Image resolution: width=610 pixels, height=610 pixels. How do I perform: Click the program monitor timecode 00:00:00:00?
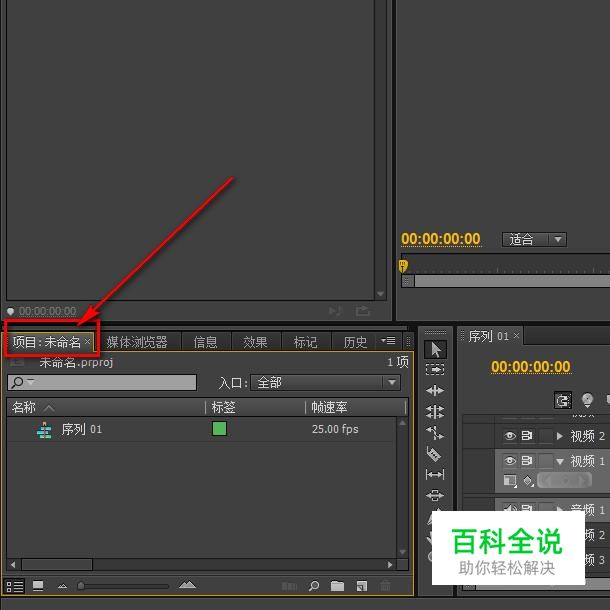coord(441,239)
